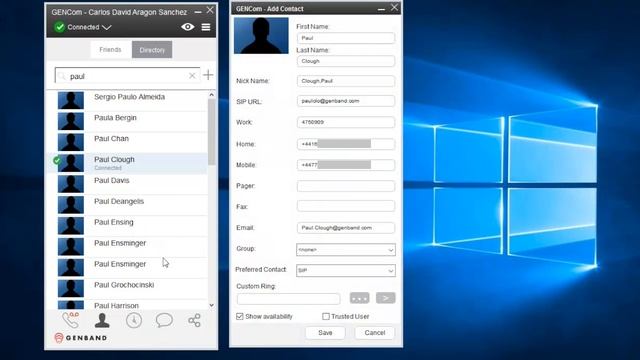Save the new contact
The height and width of the screenshot is (360, 640).
325,333
